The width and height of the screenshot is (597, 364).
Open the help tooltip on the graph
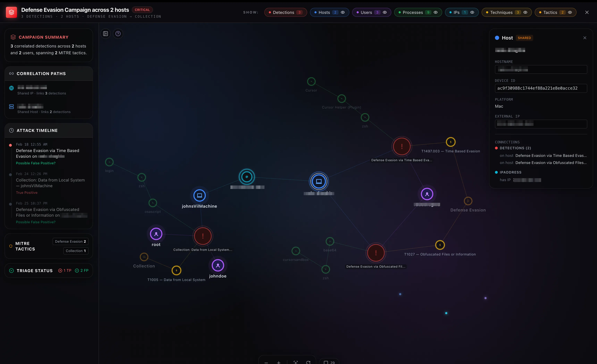coord(118,34)
